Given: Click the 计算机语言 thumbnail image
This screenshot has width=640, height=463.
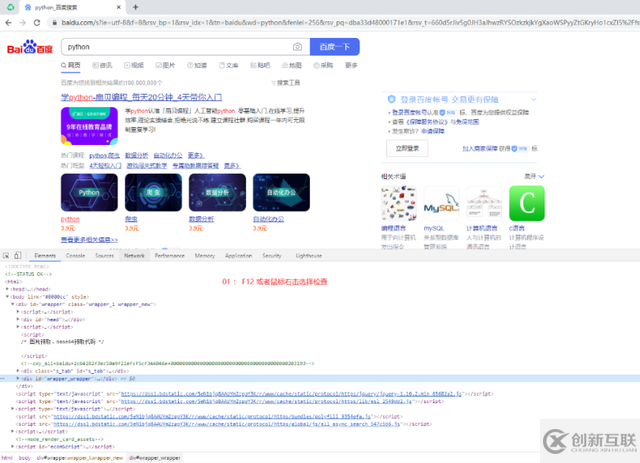Looking at the screenshot, I should [484, 203].
